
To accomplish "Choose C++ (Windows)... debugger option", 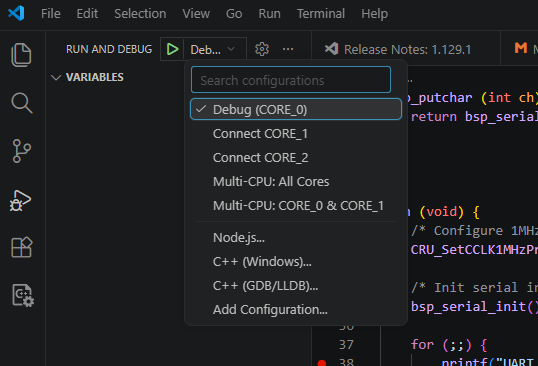I will pyautogui.click(x=296, y=261).
